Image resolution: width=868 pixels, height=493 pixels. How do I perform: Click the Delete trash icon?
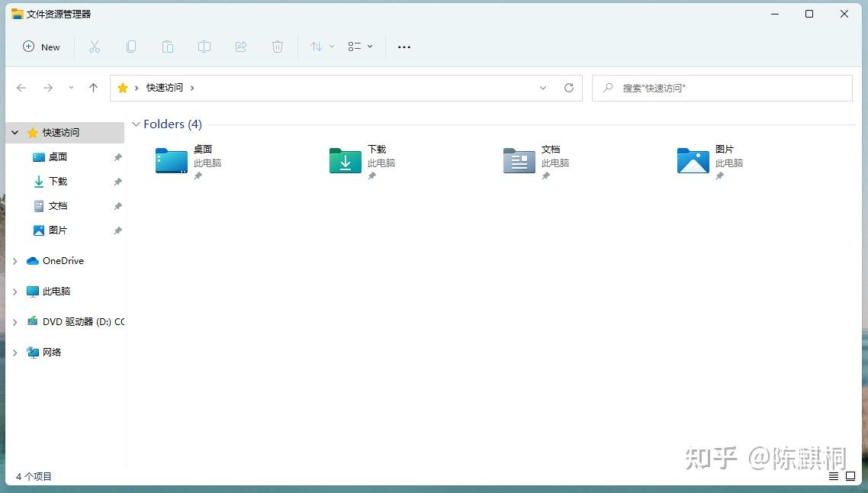(x=278, y=47)
